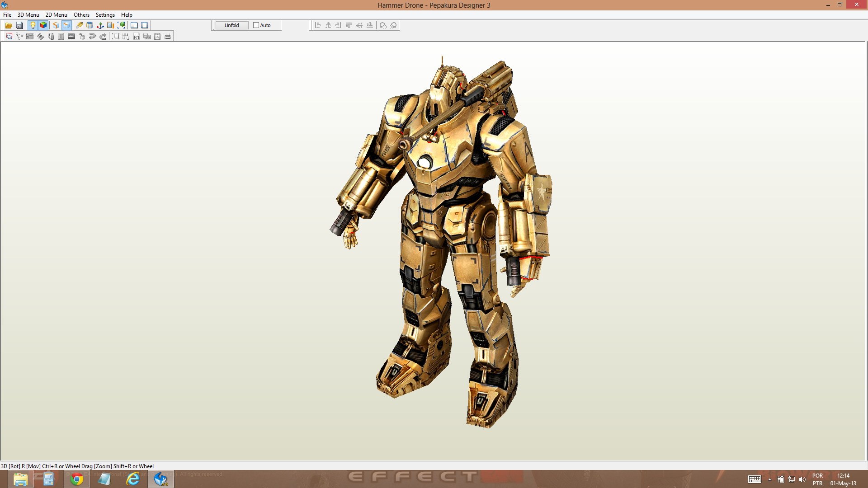The height and width of the screenshot is (488, 868).
Task: Open the Calculator taskbar icon
Action: point(49,479)
